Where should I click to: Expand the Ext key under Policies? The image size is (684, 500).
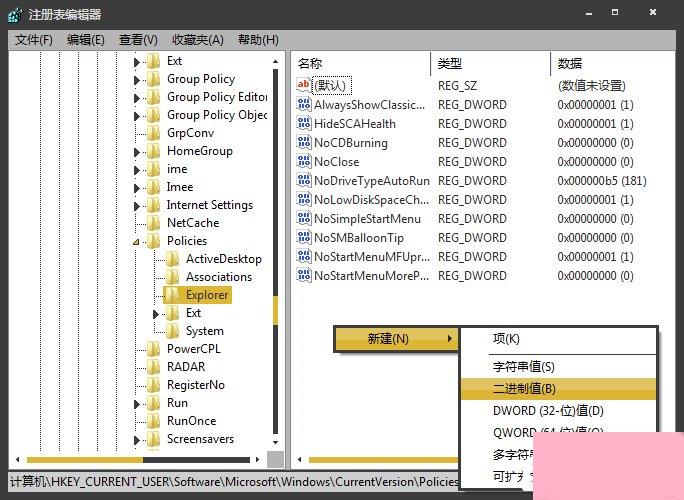pos(156,314)
